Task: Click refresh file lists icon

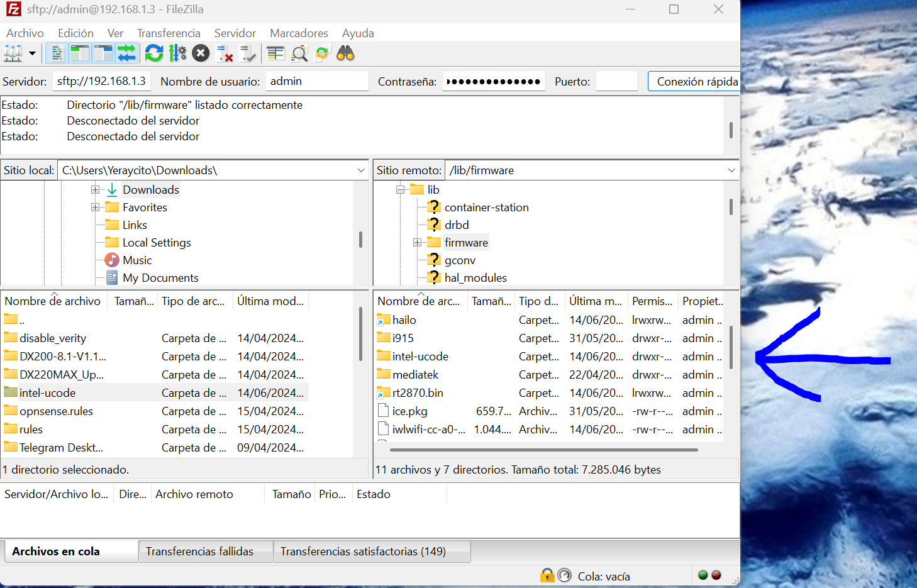Action: [154, 54]
